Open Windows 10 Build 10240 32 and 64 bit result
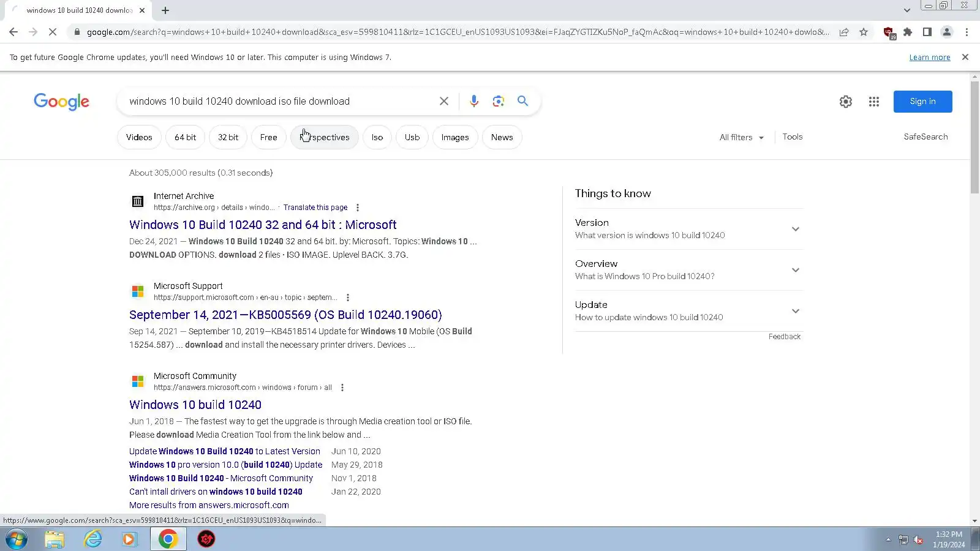The height and width of the screenshot is (551, 980). 263,225
